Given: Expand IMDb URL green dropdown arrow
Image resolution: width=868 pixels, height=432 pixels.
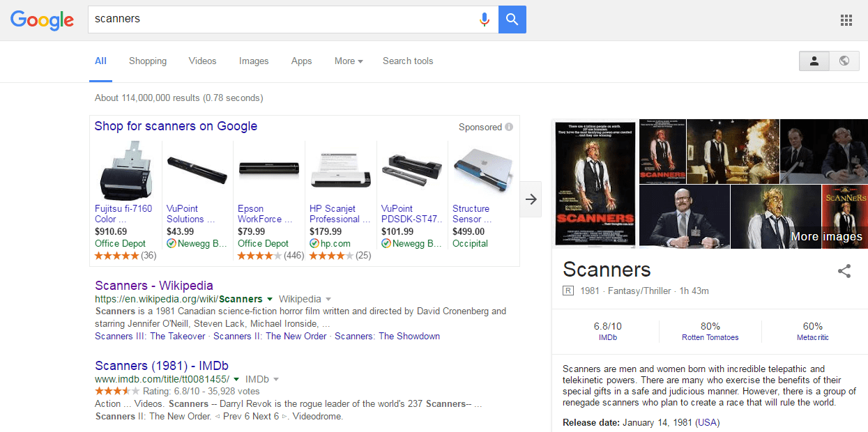Looking at the screenshot, I should (236, 380).
